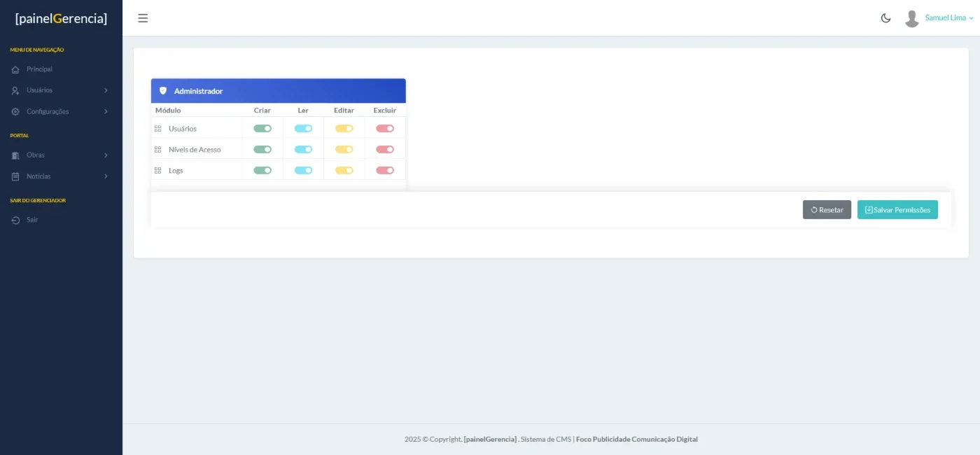
Task: Toggle Ler permission for Usuários
Action: 303,129
